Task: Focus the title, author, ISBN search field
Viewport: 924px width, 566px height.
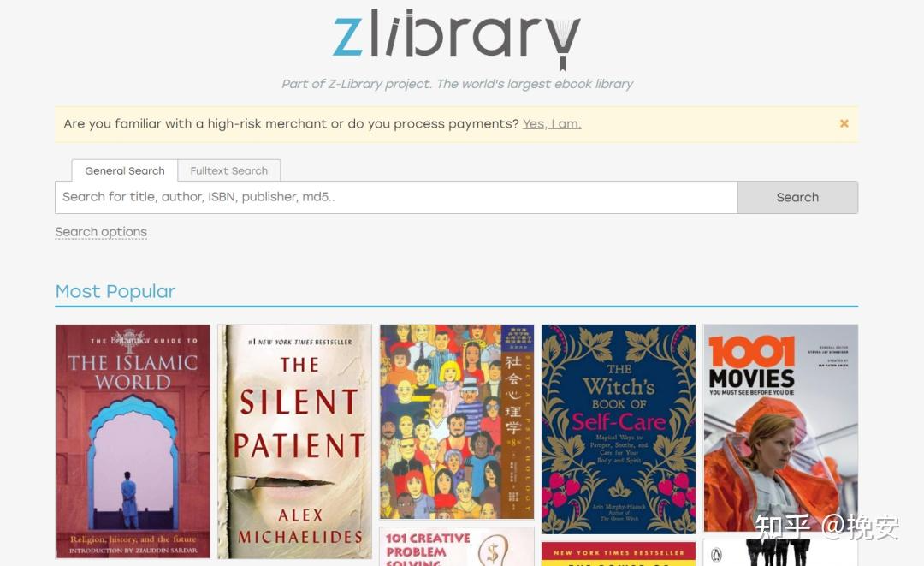Action: click(396, 197)
